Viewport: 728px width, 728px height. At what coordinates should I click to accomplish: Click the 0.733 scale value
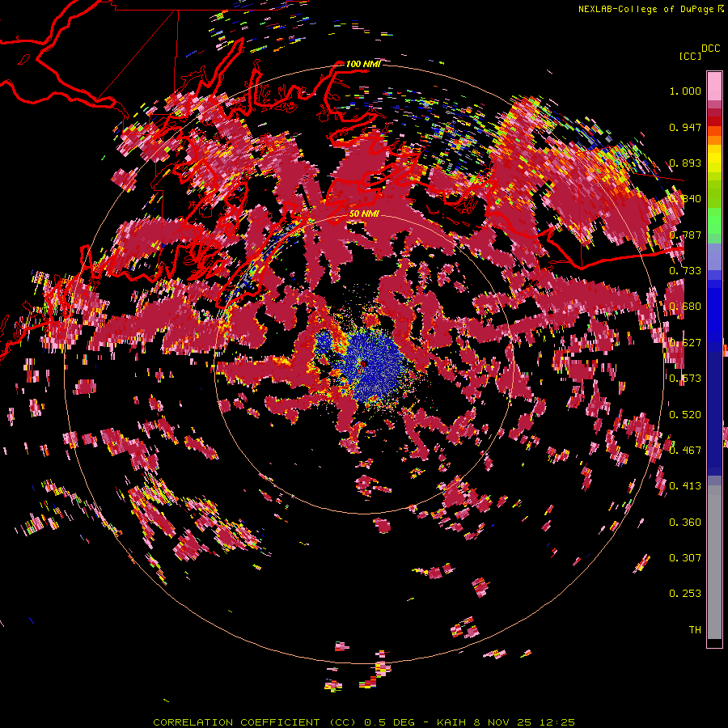click(685, 271)
